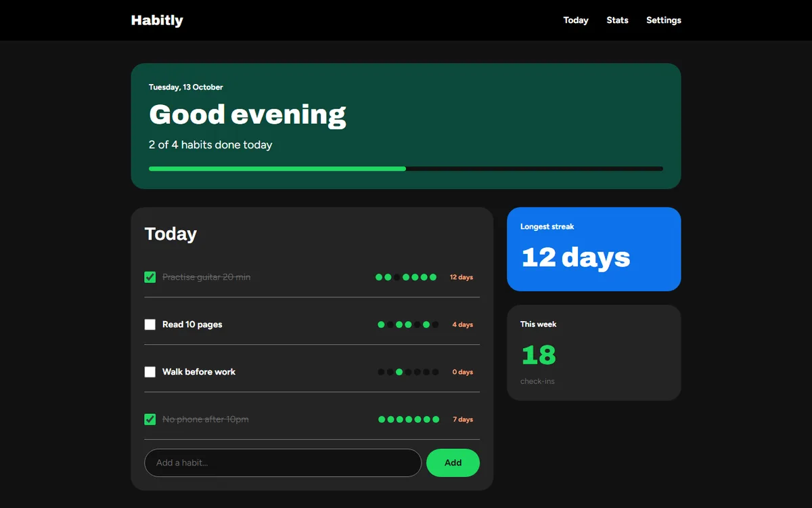Click the 2 of 4 habits done today text
The image size is (812, 508).
tap(210, 144)
